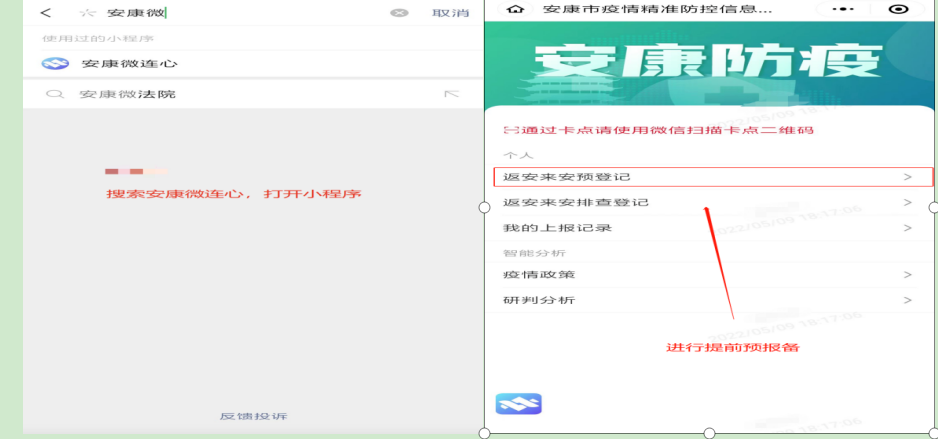Open 返安来安预登记 entry
Viewport: 938px width, 439px height.
pos(713,177)
